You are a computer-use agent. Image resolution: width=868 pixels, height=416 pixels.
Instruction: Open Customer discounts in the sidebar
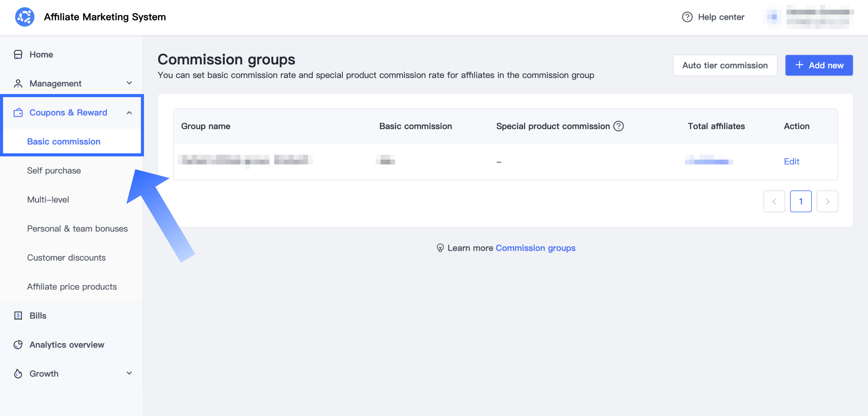tap(66, 257)
